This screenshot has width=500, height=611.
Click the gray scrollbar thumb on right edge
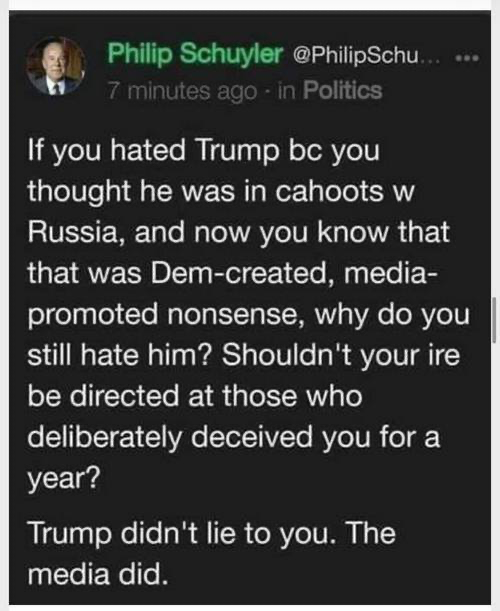tap(494, 320)
